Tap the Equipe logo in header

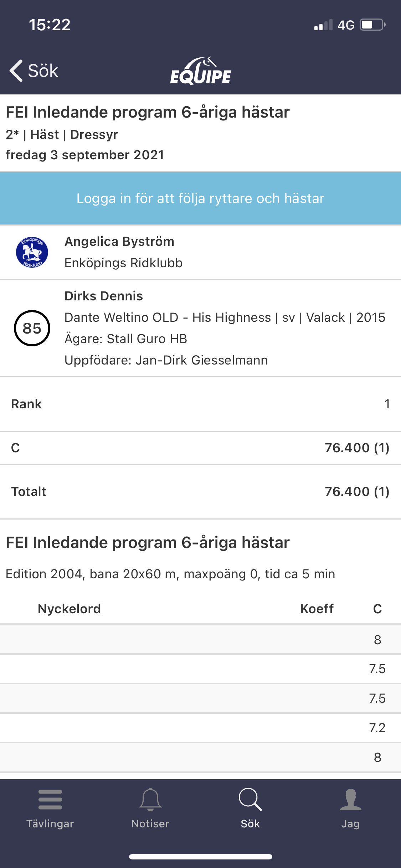tap(201, 71)
